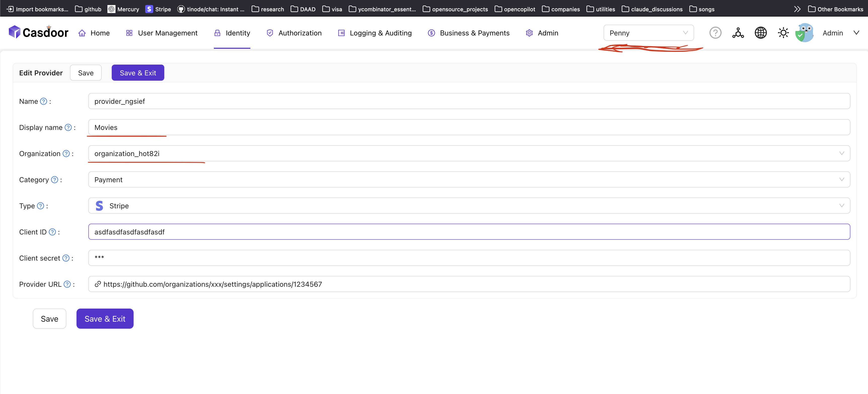Viewport: 868px width, 394px height.
Task: Click the help icon next to Client ID
Action: 52,232
